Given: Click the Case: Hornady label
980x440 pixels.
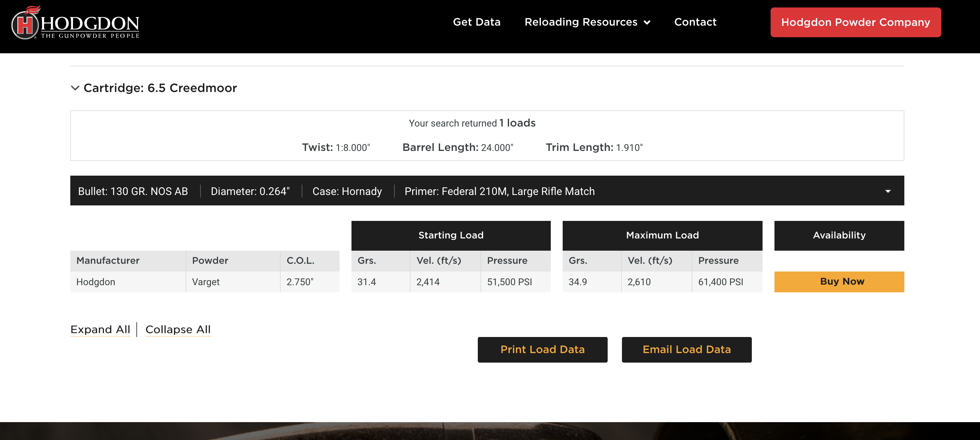Looking at the screenshot, I should (347, 191).
